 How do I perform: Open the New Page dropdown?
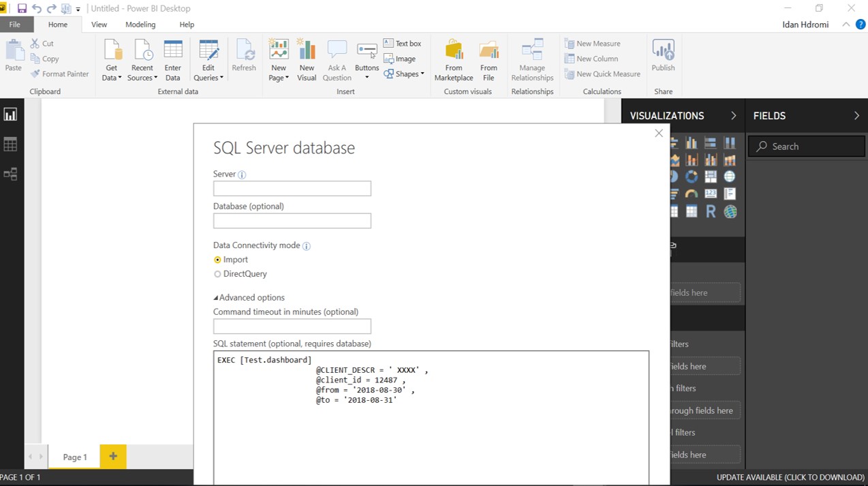[x=278, y=60]
